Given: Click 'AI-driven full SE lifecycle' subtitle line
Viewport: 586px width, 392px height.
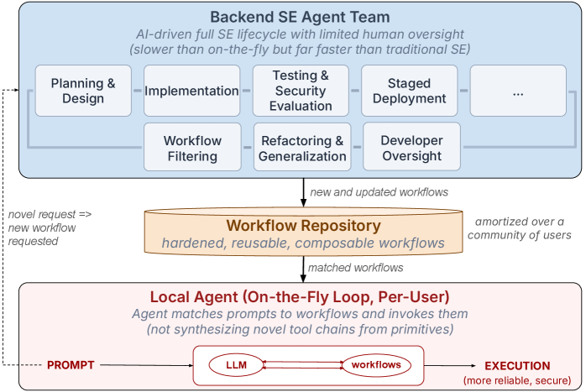Looking at the screenshot, I should coord(300,34).
